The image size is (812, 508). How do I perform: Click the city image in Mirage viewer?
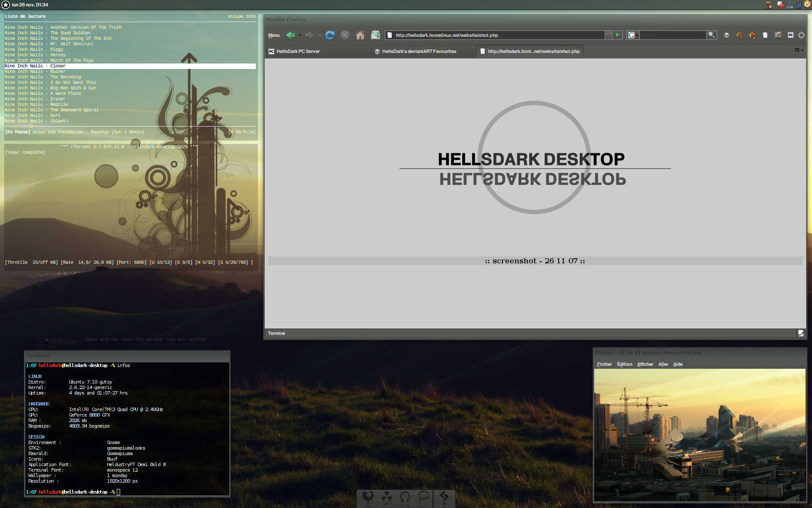pos(700,435)
